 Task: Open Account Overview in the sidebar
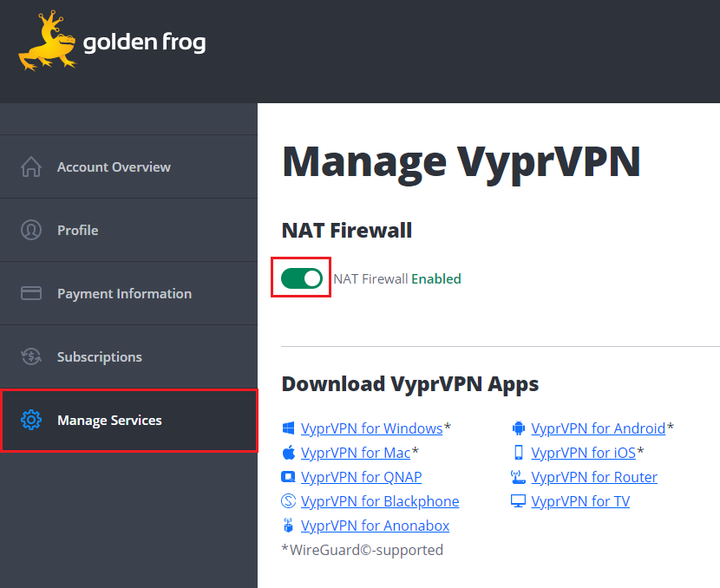(x=114, y=167)
